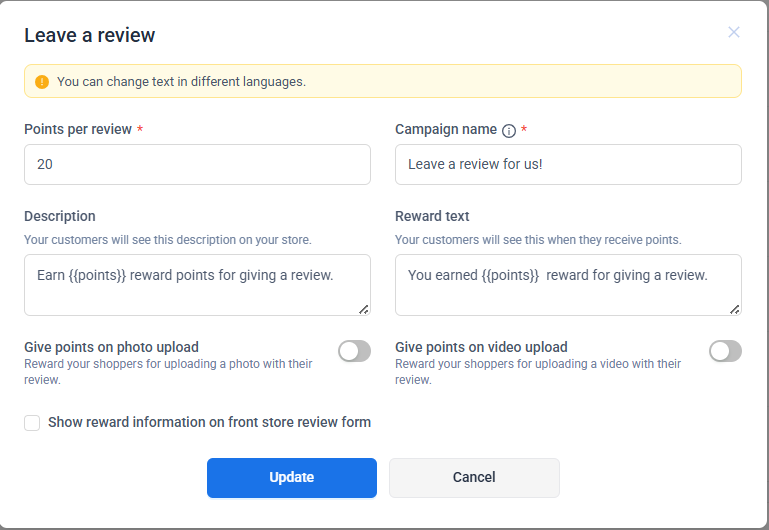
Task: Focus the Points per review field
Action: 197,165
